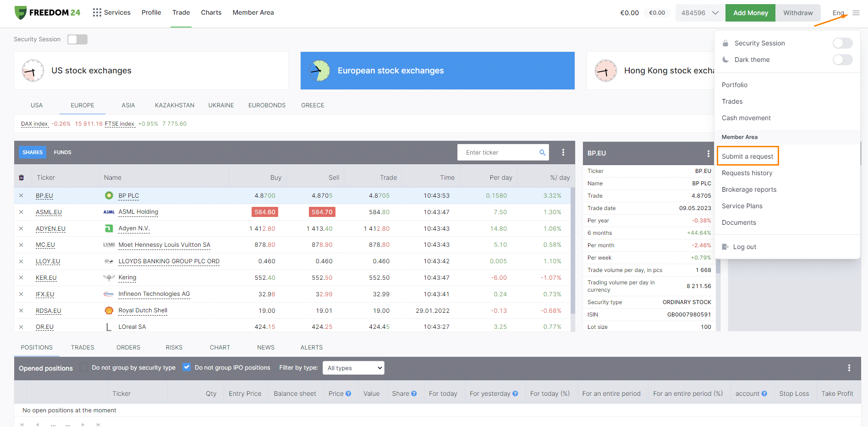Open the Charts top menu item
The height and width of the screenshot is (427, 868).
tap(211, 12)
